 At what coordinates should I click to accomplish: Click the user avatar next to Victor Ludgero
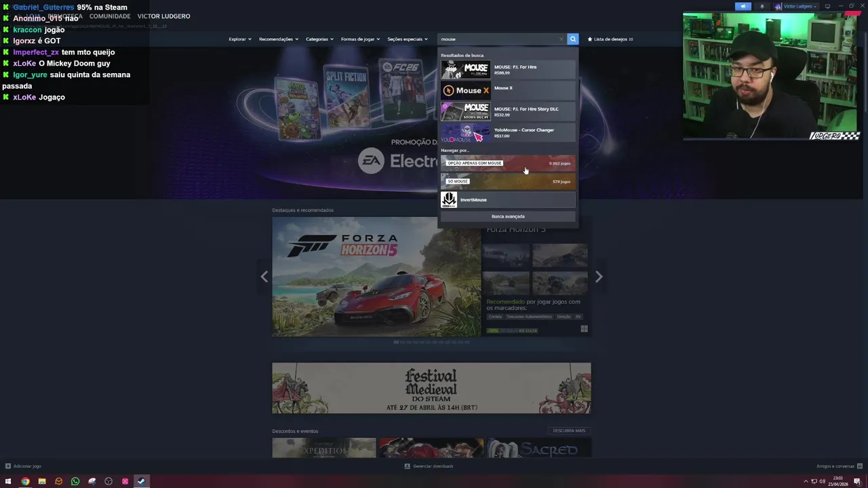point(778,6)
